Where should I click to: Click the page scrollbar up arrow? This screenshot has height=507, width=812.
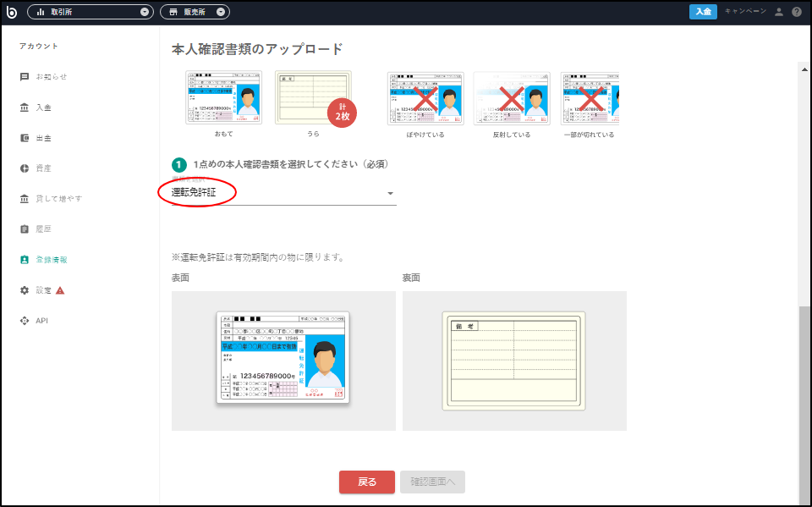click(x=804, y=69)
